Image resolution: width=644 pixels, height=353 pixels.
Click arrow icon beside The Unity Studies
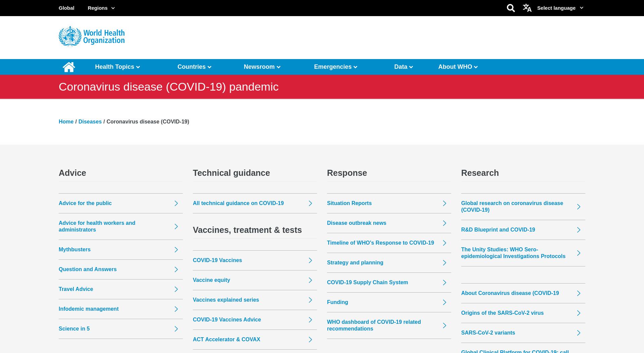[x=579, y=253]
